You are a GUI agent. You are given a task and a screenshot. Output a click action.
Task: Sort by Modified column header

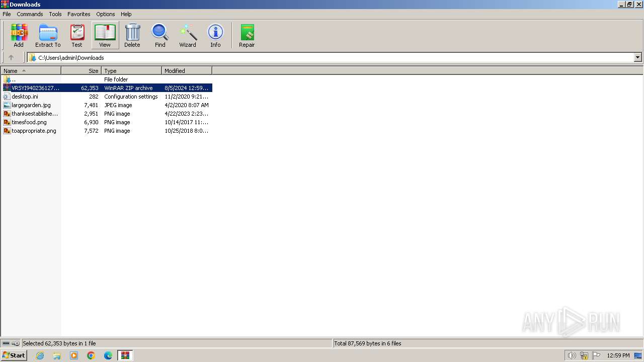coord(187,71)
